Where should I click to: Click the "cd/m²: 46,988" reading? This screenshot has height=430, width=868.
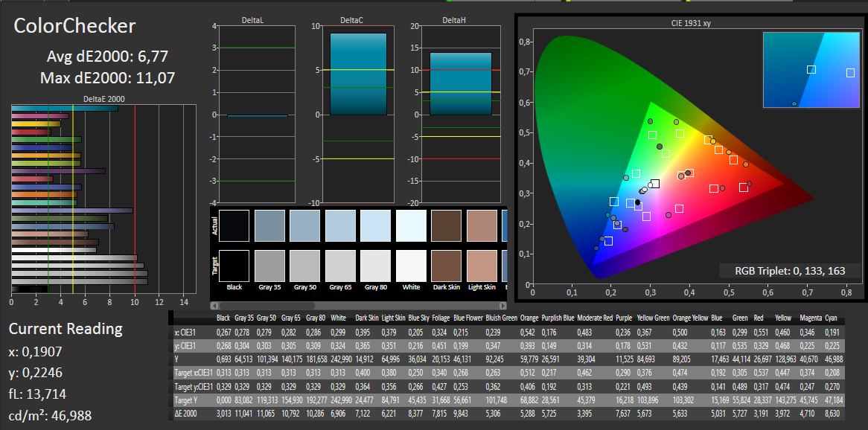50,416
